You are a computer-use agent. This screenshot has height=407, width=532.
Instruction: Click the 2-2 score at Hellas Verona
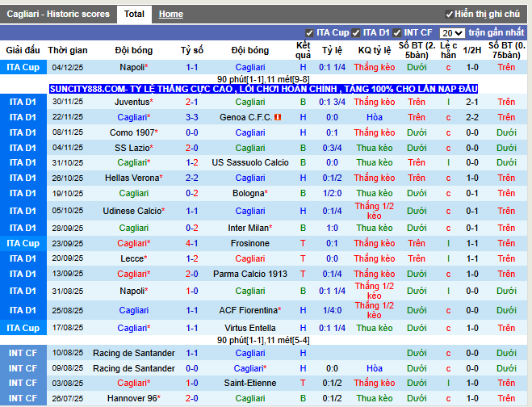tap(191, 178)
